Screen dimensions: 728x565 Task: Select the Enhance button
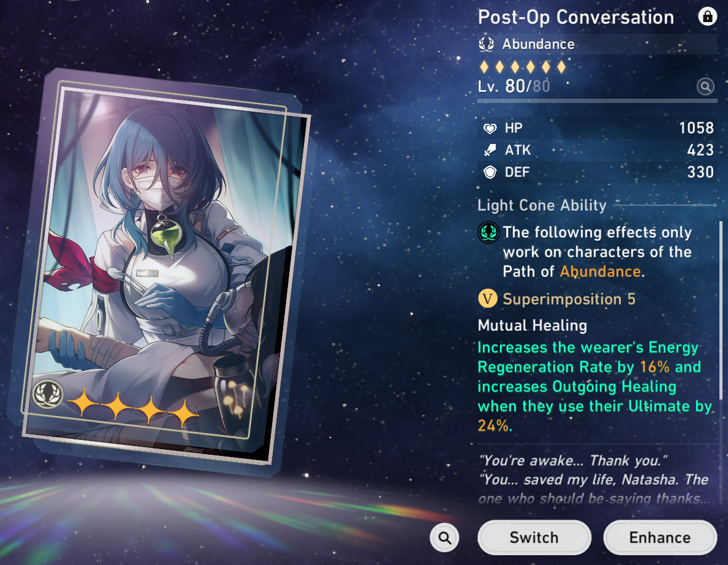click(x=660, y=537)
